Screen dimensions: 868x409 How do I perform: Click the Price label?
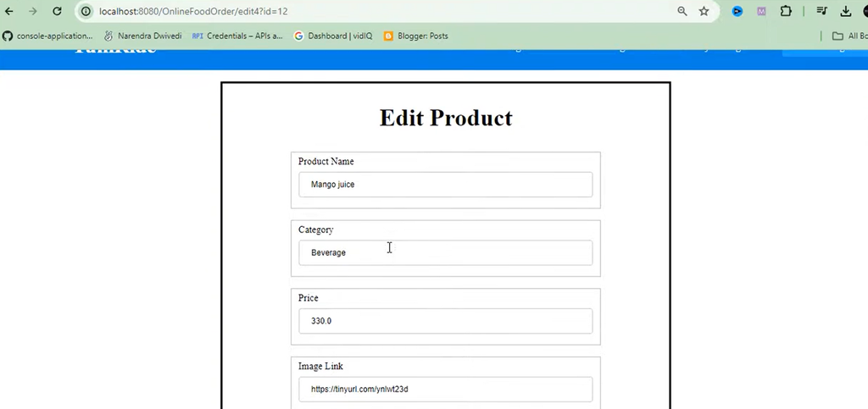309,298
